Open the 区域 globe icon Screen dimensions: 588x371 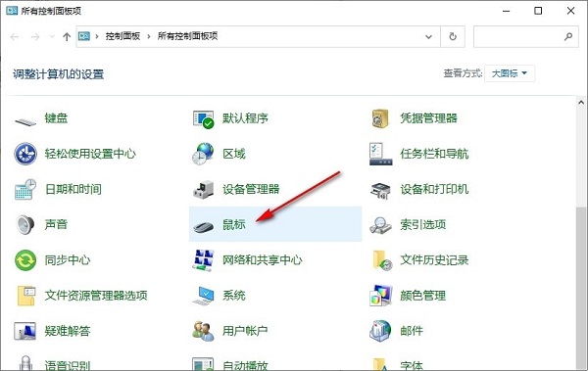203,154
